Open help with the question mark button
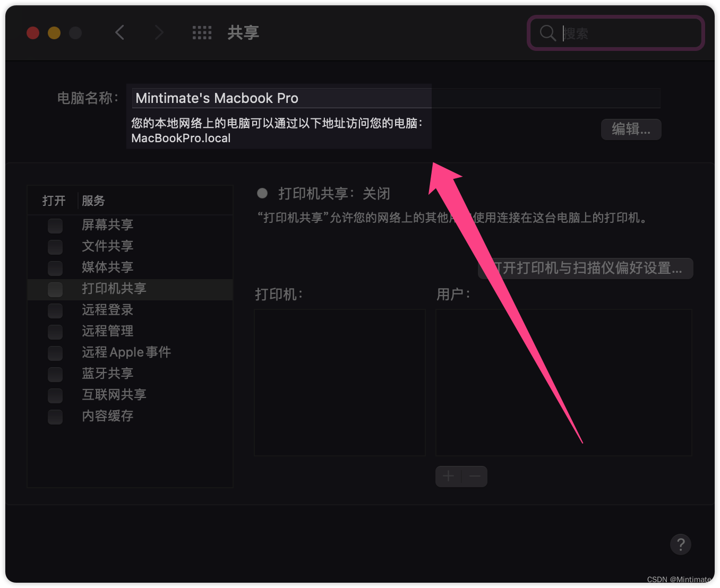Image resolution: width=720 pixels, height=588 pixels. 680,544
